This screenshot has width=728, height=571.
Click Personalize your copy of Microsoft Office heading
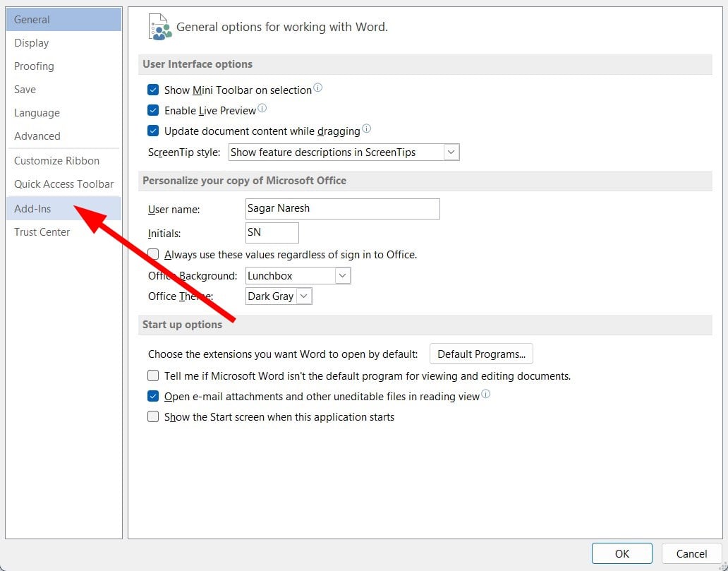[244, 181]
